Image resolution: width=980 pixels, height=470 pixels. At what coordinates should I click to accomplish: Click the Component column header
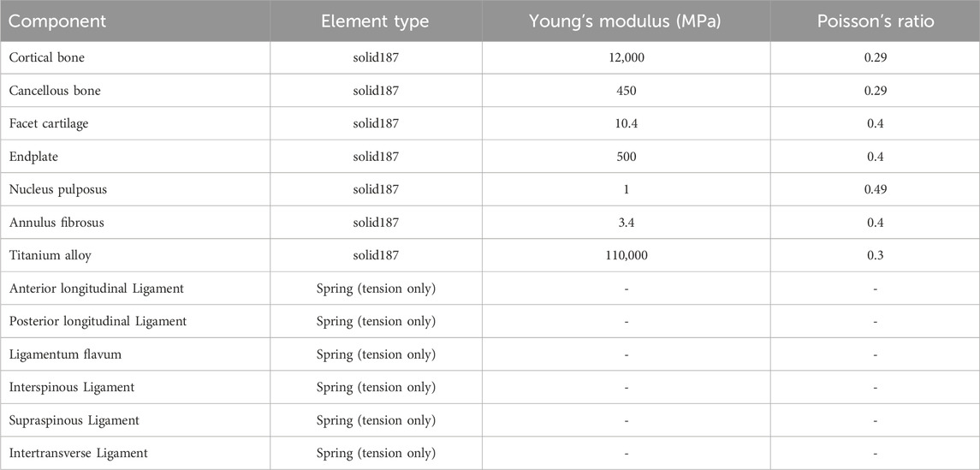[57, 21]
